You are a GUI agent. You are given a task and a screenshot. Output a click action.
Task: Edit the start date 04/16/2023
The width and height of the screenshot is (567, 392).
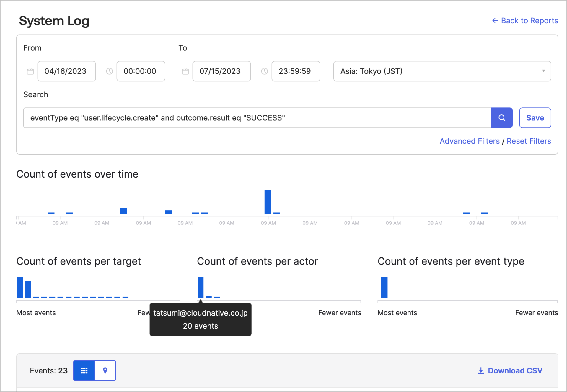(66, 71)
